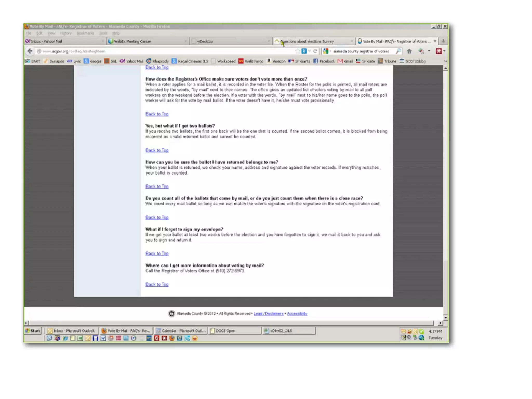Viewport: 532px width, 399px height.
Task: Open the Facebook bookmark
Action: pos(324,61)
